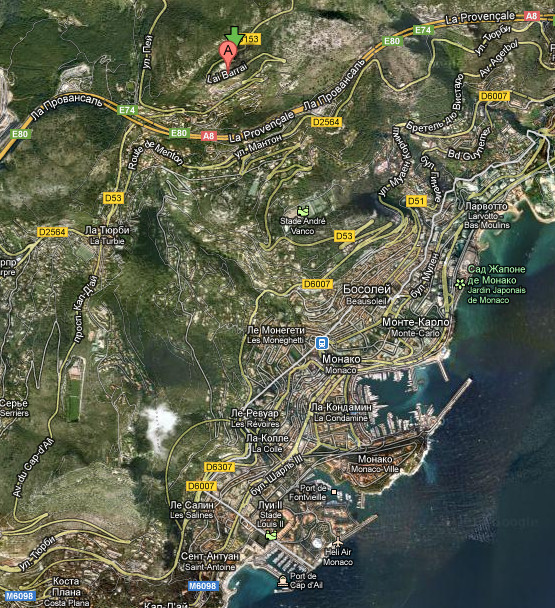Image resolution: width=555 pixels, height=608 pixels.
Task: Select the Monaco train station icon
Action: 322,343
